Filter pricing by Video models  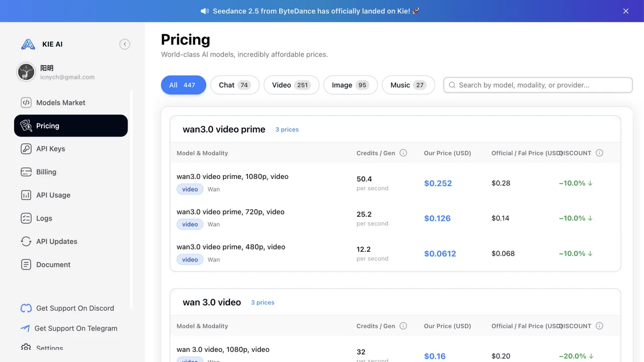click(x=291, y=85)
